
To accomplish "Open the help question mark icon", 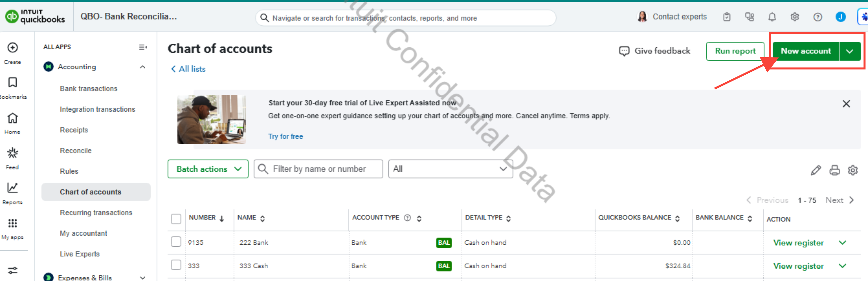I will coord(817,17).
